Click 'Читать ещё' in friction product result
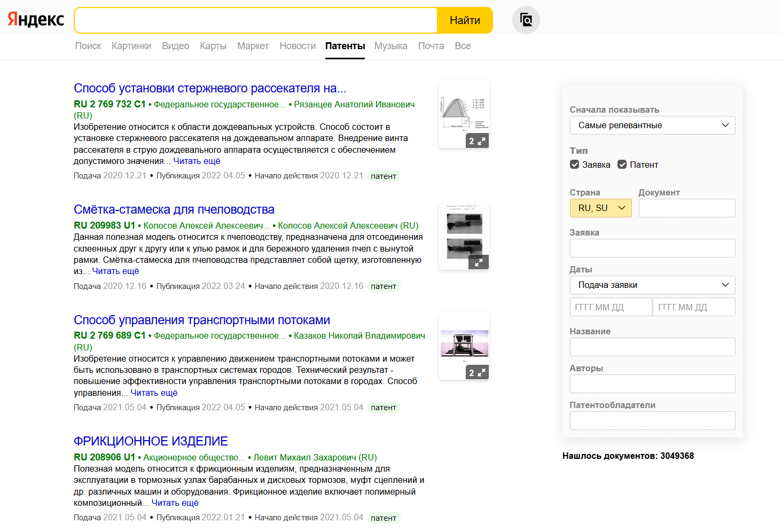 coord(175,503)
